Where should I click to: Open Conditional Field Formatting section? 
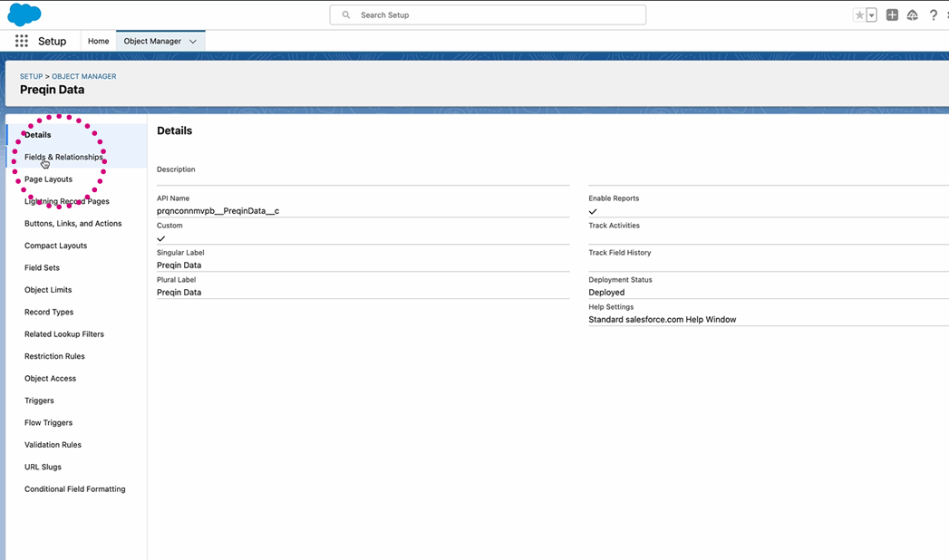point(77,489)
